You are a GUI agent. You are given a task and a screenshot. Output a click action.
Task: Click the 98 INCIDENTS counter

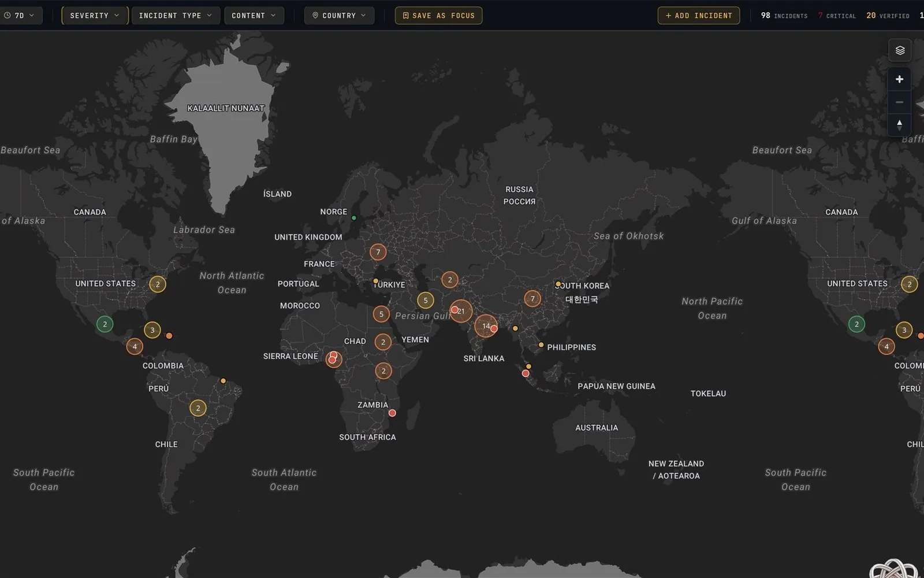pos(784,16)
